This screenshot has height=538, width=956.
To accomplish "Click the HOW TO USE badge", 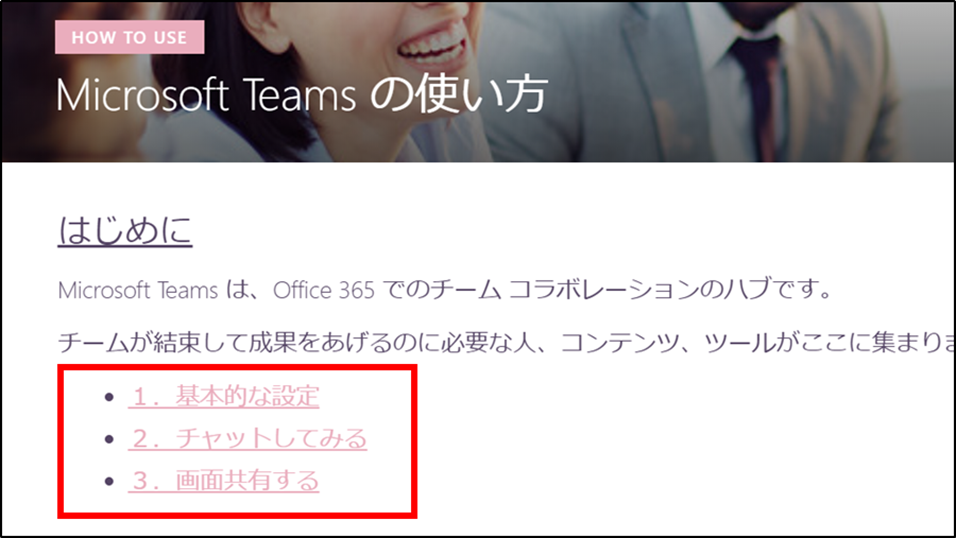I will pos(129,37).
